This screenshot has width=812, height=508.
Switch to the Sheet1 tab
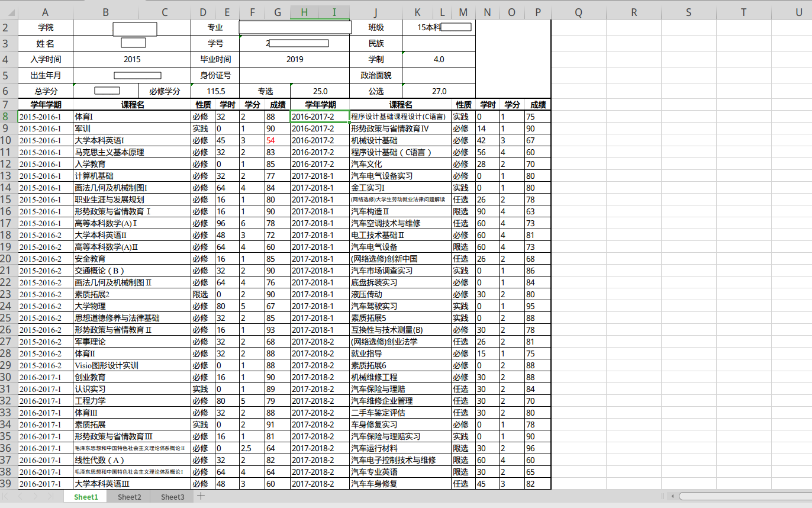click(86, 497)
